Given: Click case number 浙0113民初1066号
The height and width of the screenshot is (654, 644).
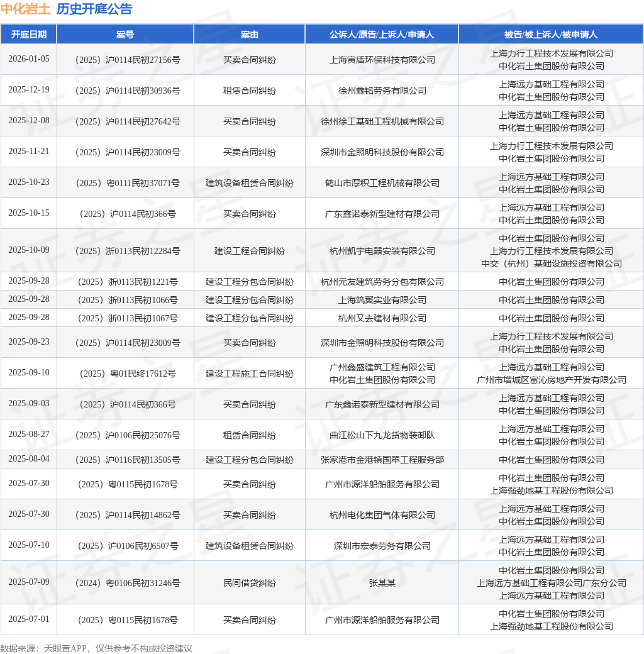Looking at the screenshot, I should coord(128,301).
